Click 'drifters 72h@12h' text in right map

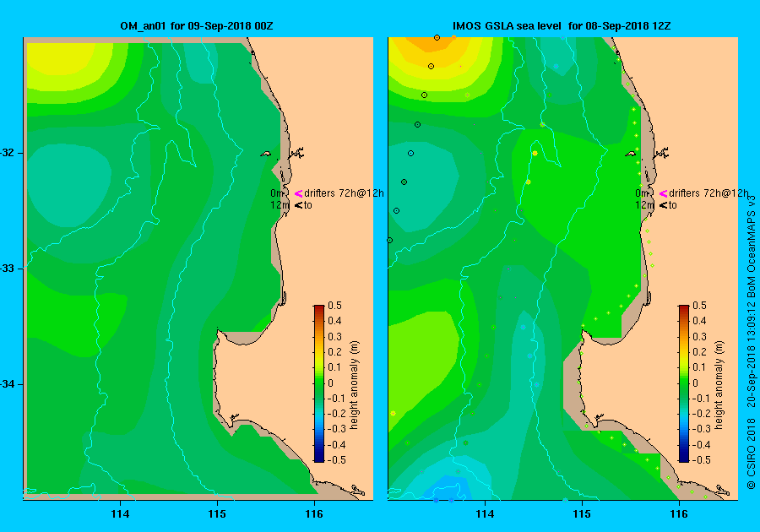[708, 193]
